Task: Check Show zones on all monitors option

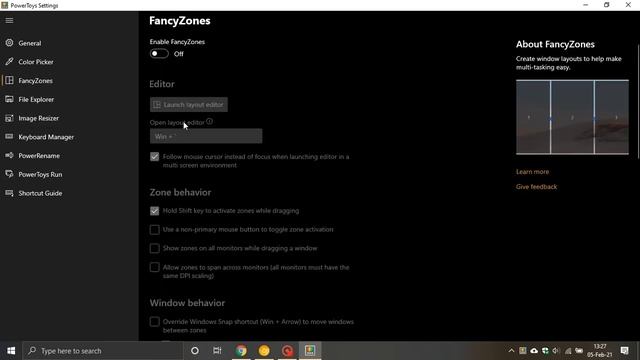Action: 154,248
